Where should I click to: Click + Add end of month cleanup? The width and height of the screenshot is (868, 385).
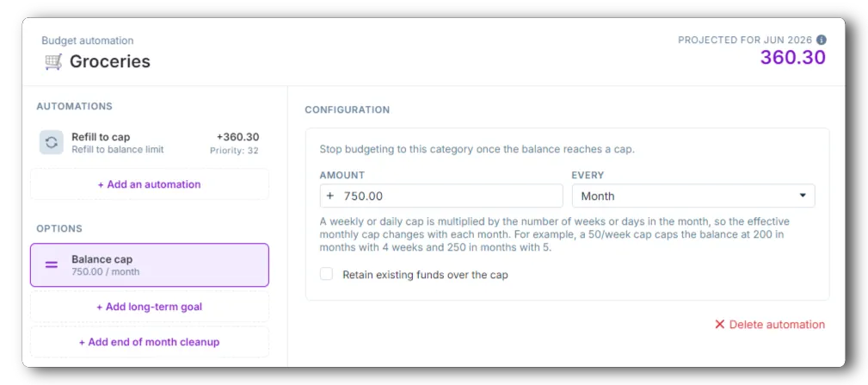(150, 342)
